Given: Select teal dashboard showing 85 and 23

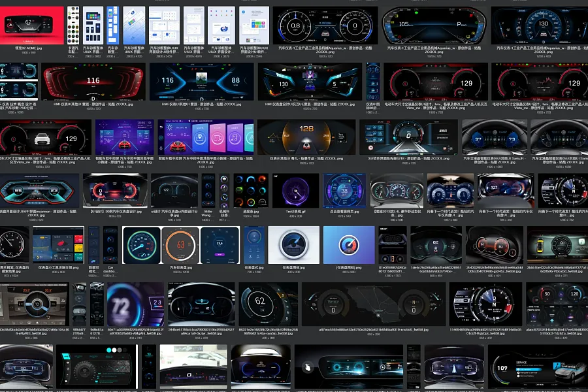Looking at the screenshot, I should click(39, 191).
